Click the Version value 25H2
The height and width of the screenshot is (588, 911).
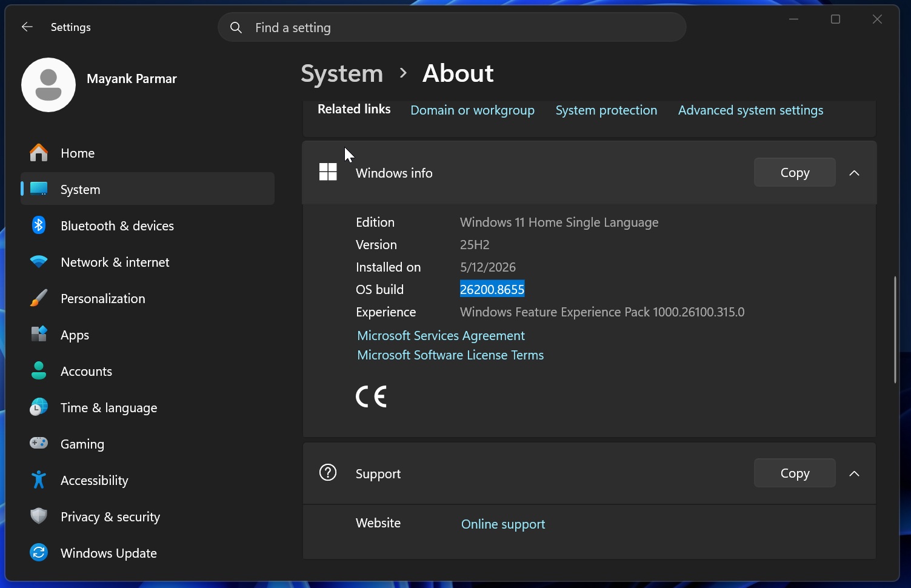tap(475, 245)
